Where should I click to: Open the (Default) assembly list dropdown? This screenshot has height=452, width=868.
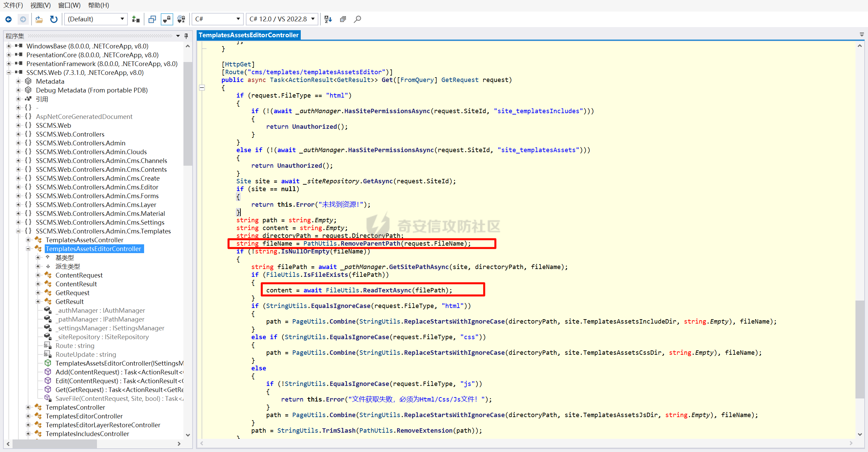(x=96, y=19)
